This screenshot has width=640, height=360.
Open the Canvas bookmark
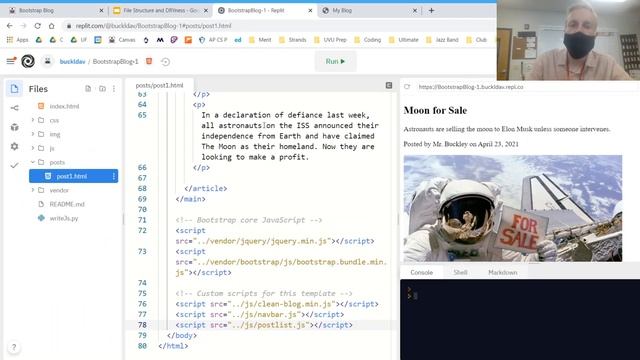122,40
